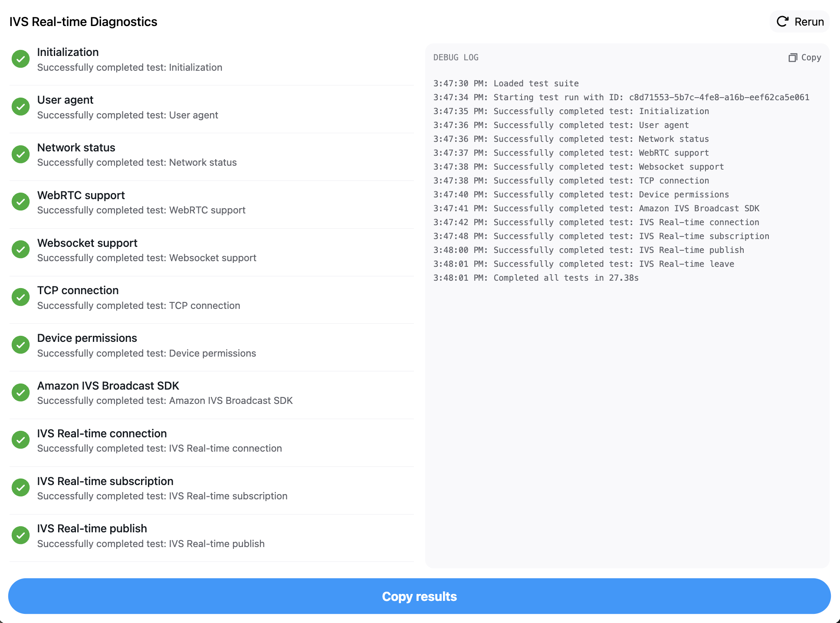The width and height of the screenshot is (840, 623).
Task: Click the Copy results button
Action: tap(419, 596)
